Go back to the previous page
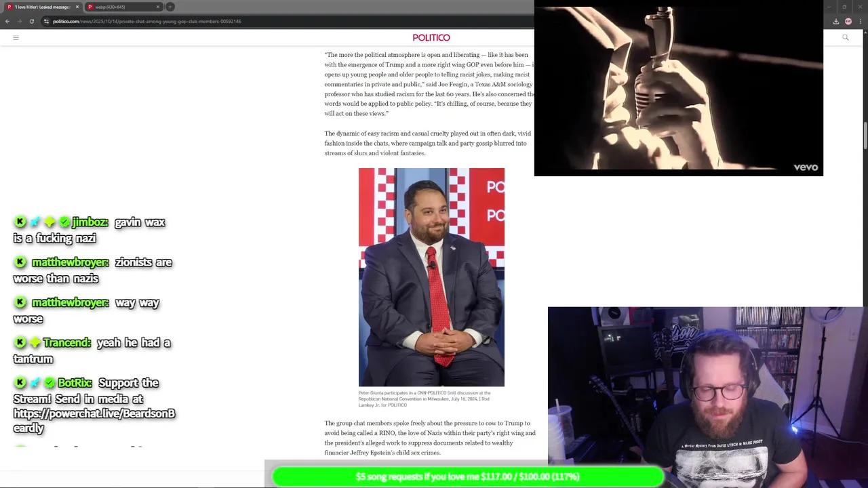 click(x=7, y=21)
